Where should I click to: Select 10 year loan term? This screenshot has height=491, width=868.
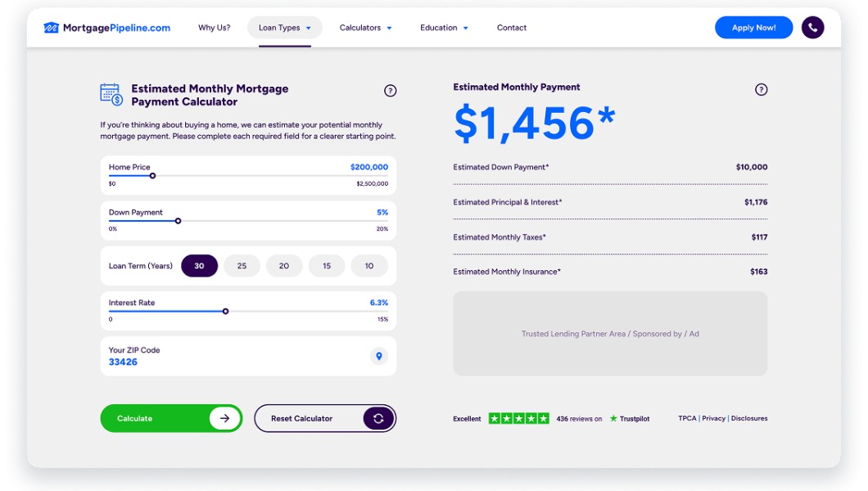369,266
